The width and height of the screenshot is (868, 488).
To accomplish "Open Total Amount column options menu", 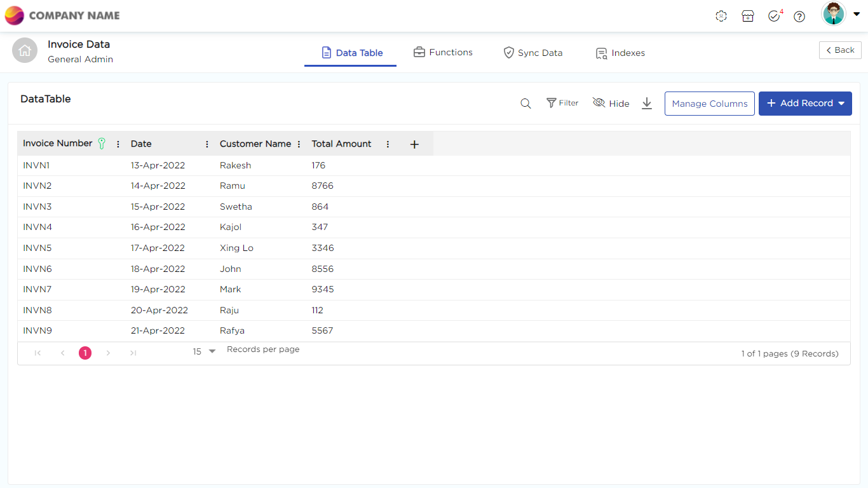I will pos(388,144).
